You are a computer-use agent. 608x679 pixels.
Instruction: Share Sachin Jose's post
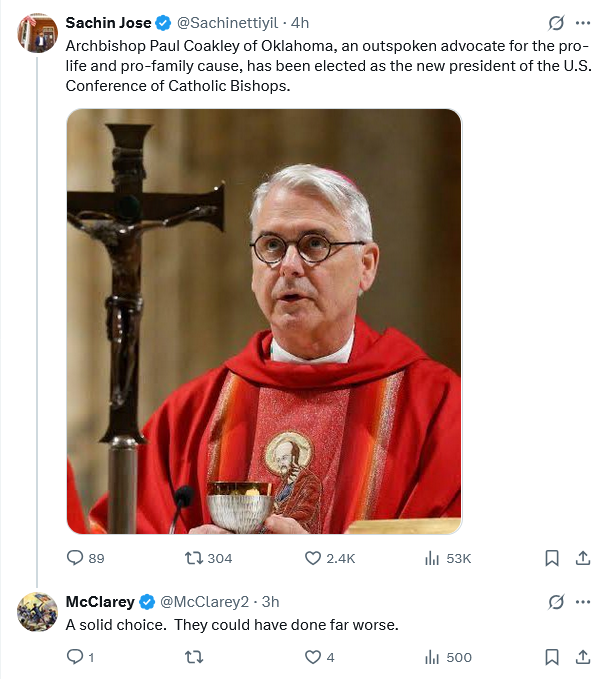click(x=583, y=558)
